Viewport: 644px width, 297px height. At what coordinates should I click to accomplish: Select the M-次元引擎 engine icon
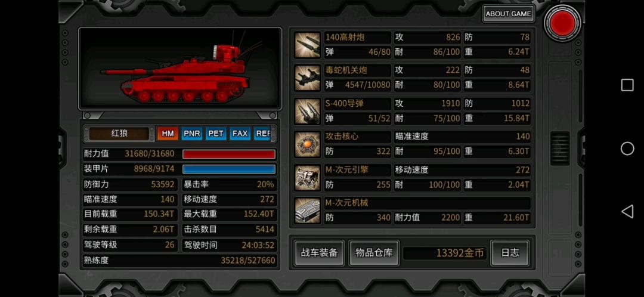pos(307,178)
